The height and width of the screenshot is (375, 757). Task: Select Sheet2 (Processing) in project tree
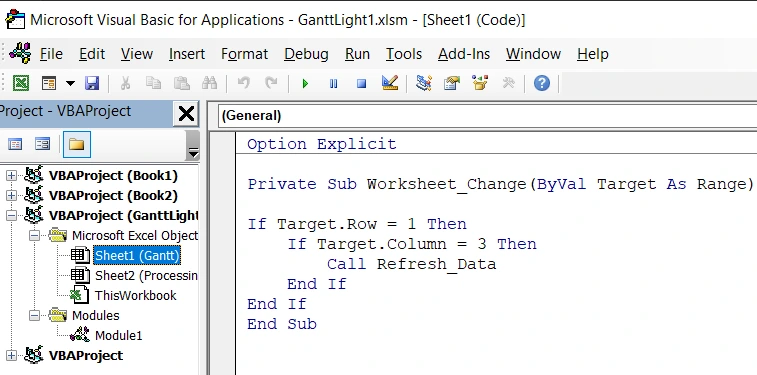[146, 276]
